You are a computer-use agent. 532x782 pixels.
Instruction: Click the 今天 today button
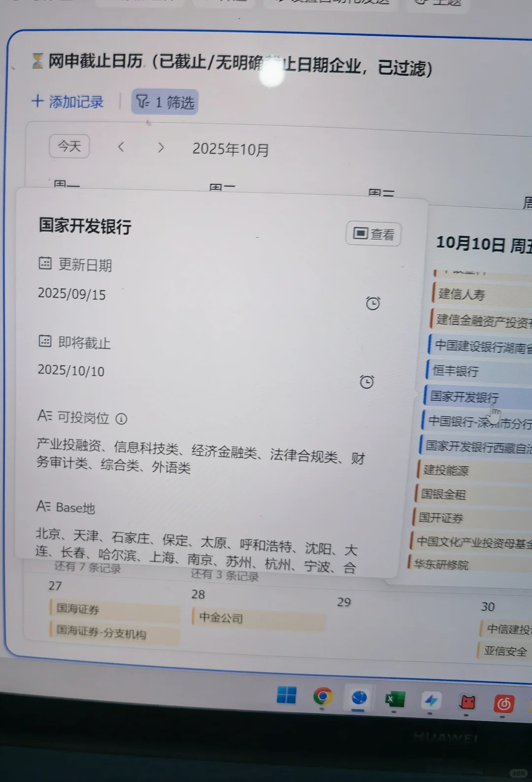point(69,146)
